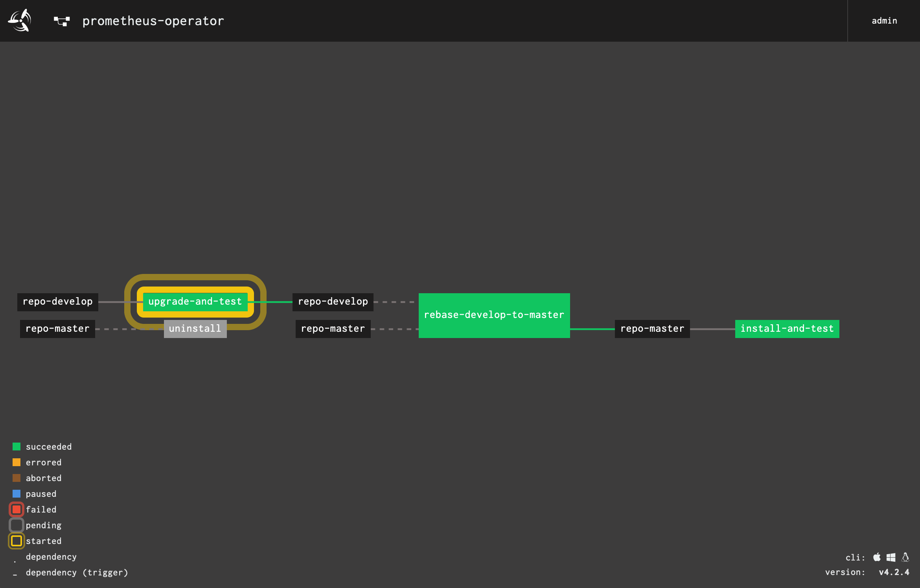Open the upgrade-and-test job
920x588 pixels.
click(x=195, y=301)
